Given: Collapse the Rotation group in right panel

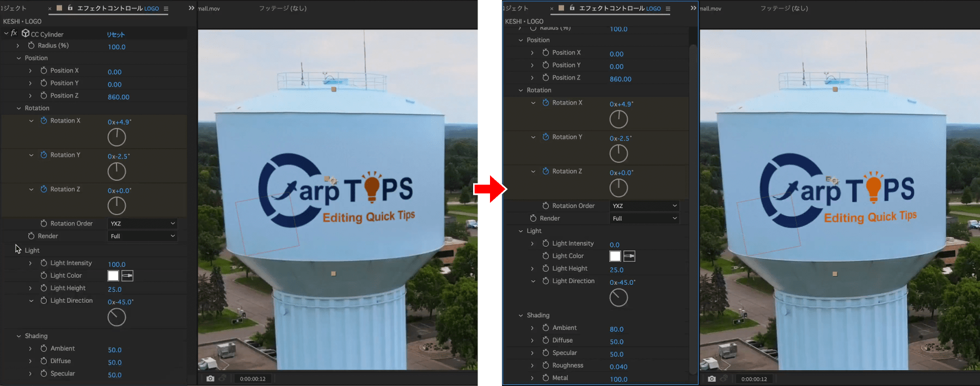Looking at the screenshot, I should coord(520,90).
